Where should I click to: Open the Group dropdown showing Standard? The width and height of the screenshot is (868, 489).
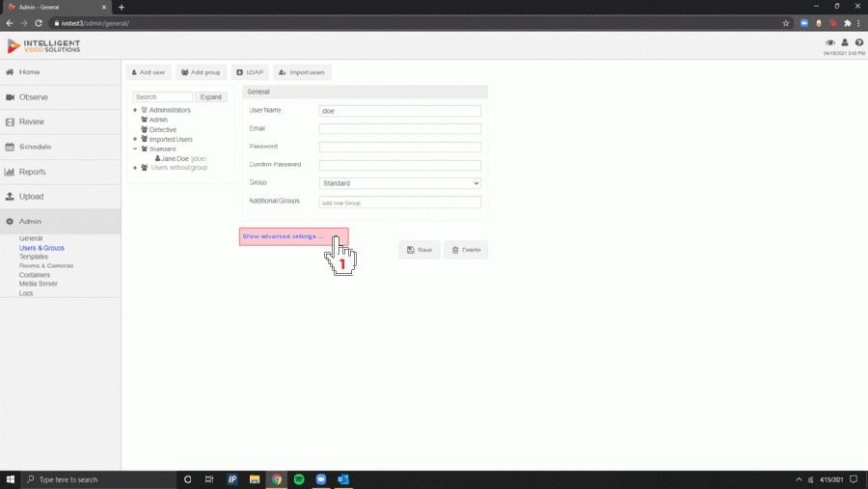tap(399, 183)
